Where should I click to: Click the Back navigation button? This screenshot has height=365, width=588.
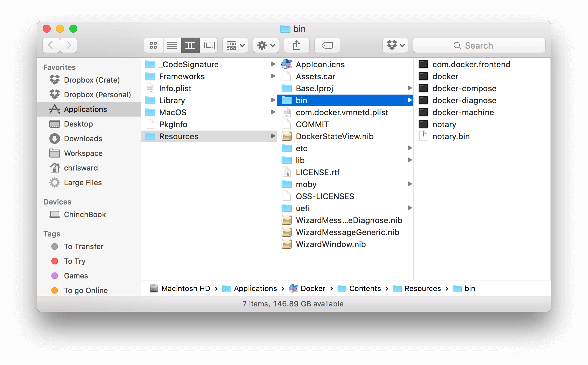[51, 45]
